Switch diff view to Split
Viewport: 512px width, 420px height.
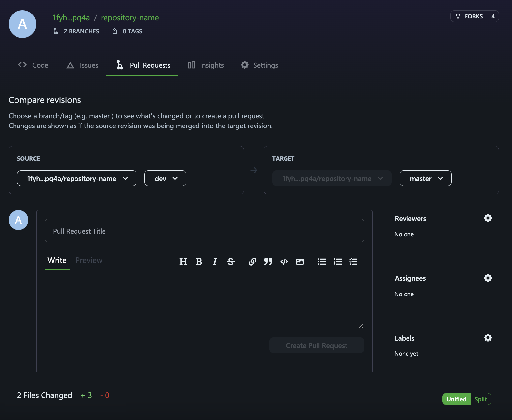(x=481, y=399)
